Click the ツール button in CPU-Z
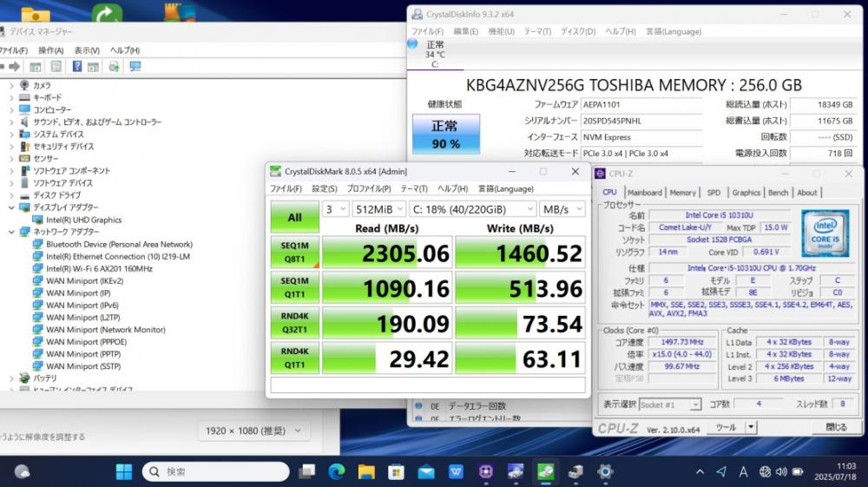 pyautogui.click(x=726, y=427)
